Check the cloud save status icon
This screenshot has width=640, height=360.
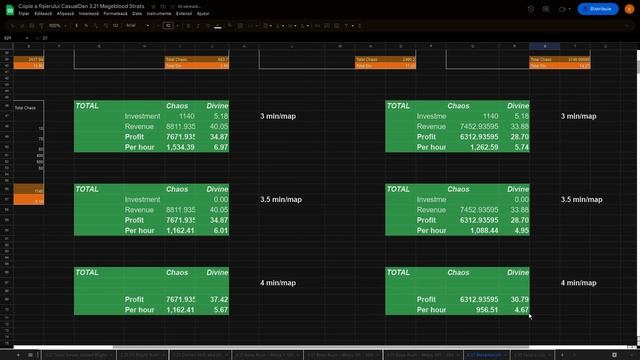[x=173, y=7]
